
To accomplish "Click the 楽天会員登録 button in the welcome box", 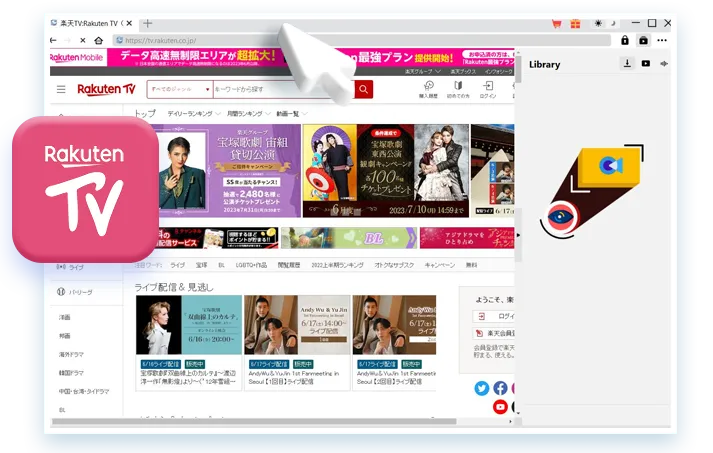I will click(493, 333).
